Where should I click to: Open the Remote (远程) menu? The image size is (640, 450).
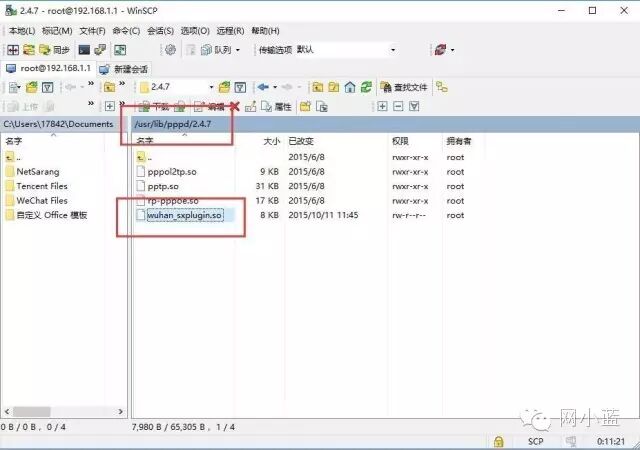(x=230, y=31)
